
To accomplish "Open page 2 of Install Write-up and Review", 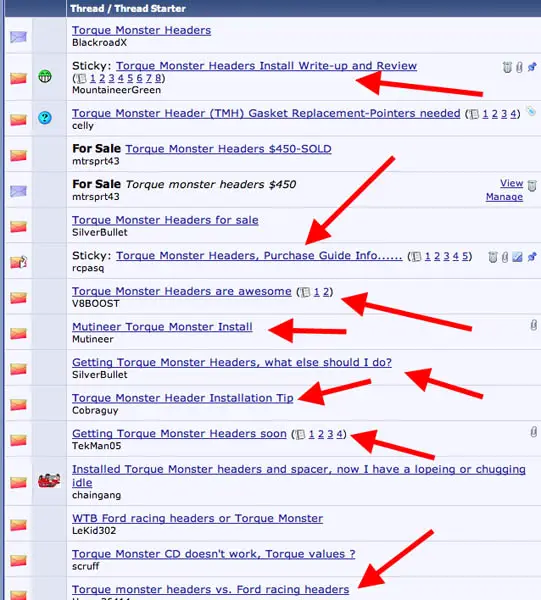I will (x=102, y=78).
